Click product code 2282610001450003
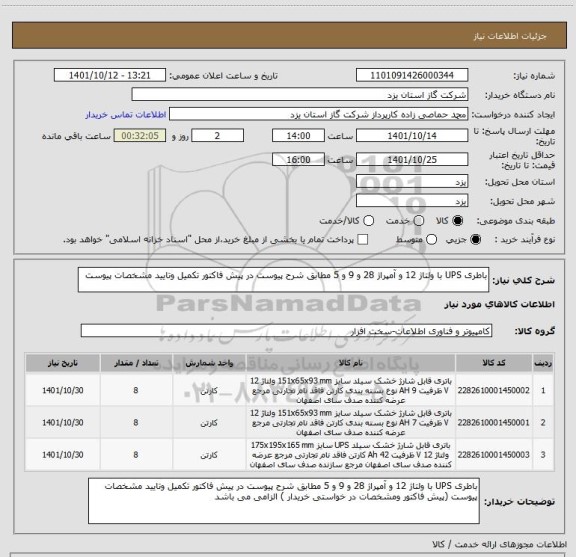Viewport: 576px width, 557px height. pyautogui.click(x=493, y=454)
